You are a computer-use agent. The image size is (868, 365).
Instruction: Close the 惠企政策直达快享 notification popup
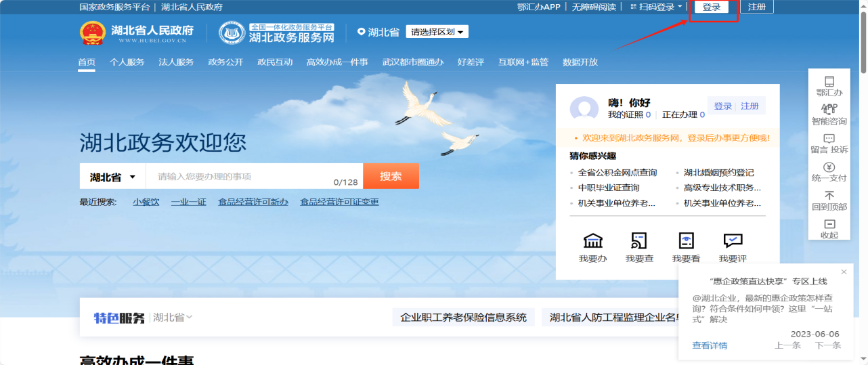tap(844, 272)
